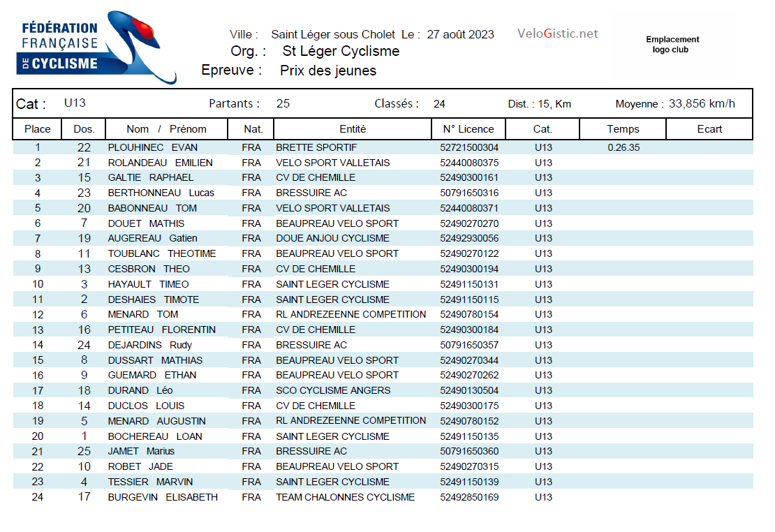Select the 'Dos.' column header
This screenshot has height=532, width=775.
coord(84,129)
